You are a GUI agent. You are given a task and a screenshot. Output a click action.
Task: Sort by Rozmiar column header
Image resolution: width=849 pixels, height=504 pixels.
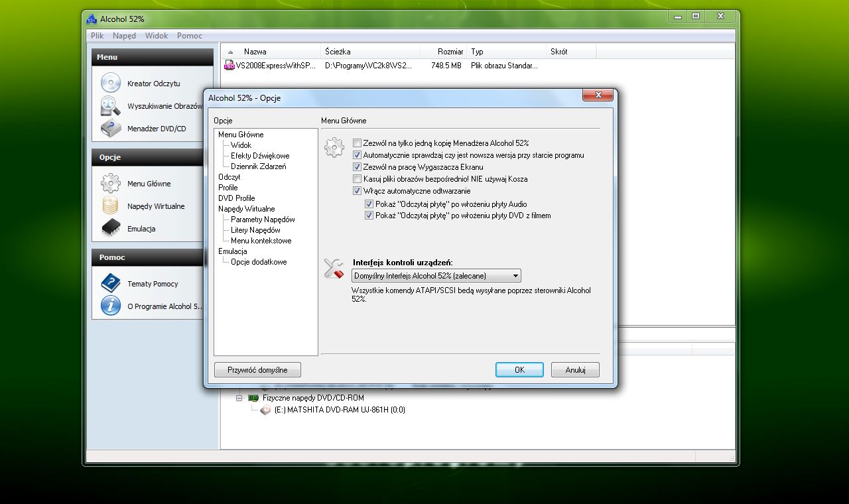click(444, 51)
